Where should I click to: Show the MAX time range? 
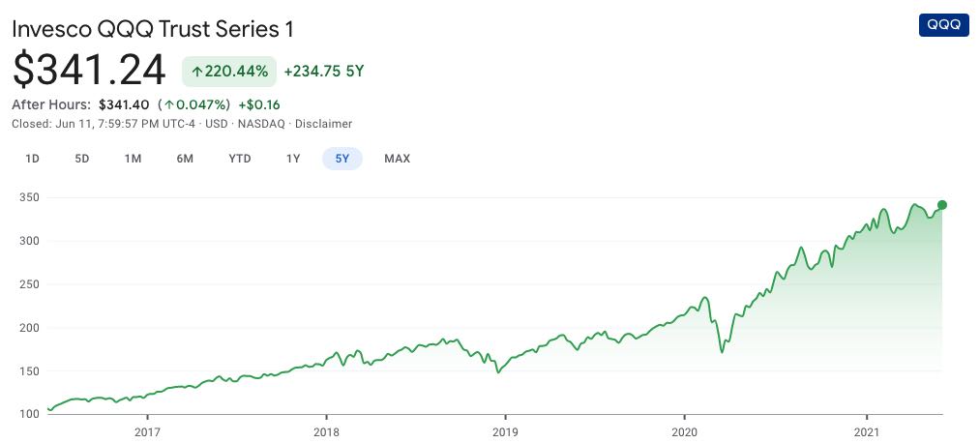point(397,159)
